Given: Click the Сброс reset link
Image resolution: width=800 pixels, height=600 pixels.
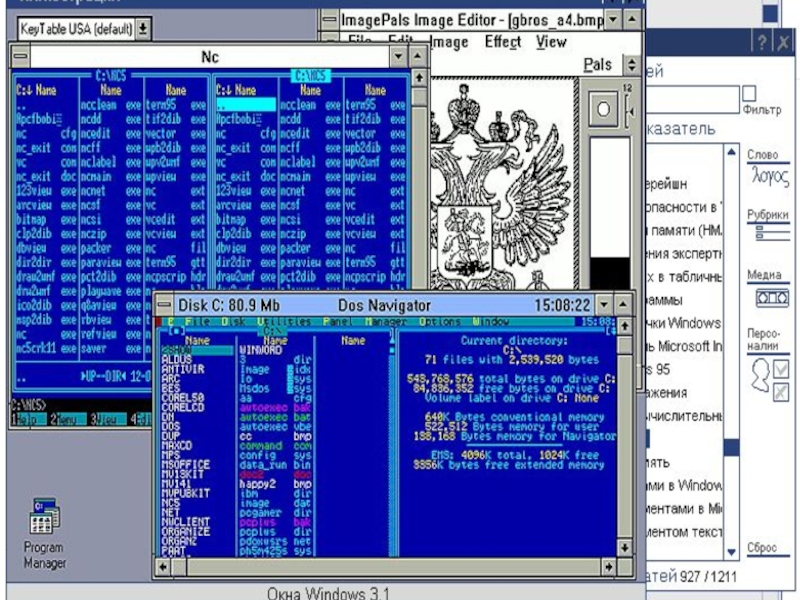Looking at the screenshot, I should 762,548.
